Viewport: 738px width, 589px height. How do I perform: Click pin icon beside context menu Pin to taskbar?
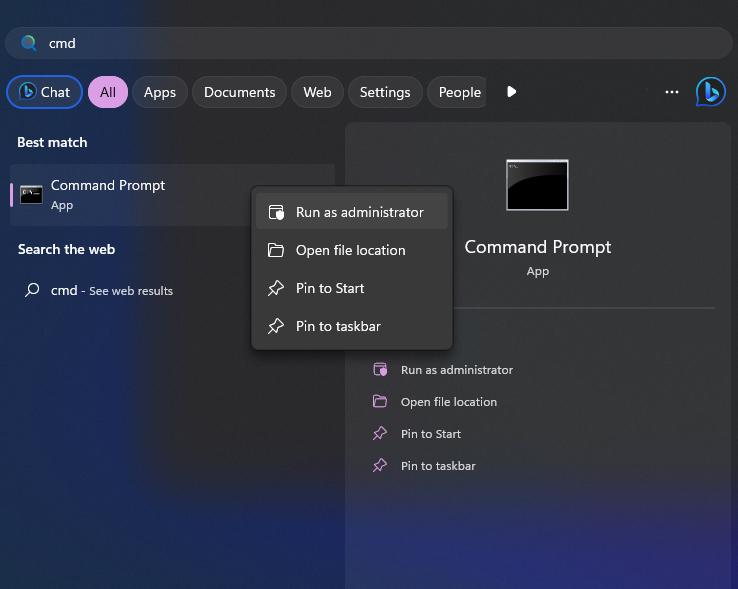pos(276,326)
